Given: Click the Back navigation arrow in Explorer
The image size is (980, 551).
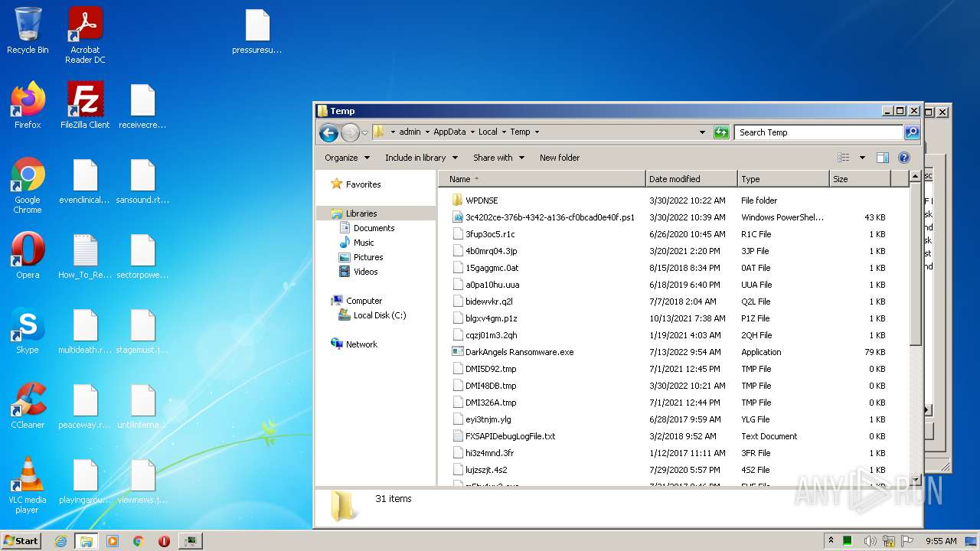Looking at the screenshot, I should click(x=329, y=132).
